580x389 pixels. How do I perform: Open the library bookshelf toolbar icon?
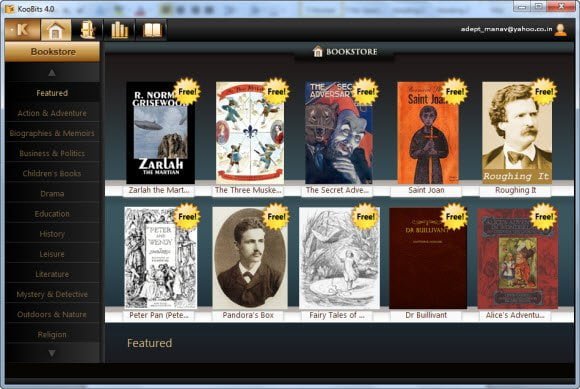[x=119, y=30]
